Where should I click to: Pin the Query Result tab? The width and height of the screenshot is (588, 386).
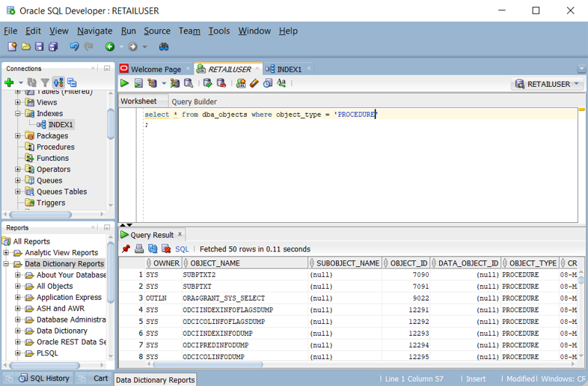pos(126,249)
